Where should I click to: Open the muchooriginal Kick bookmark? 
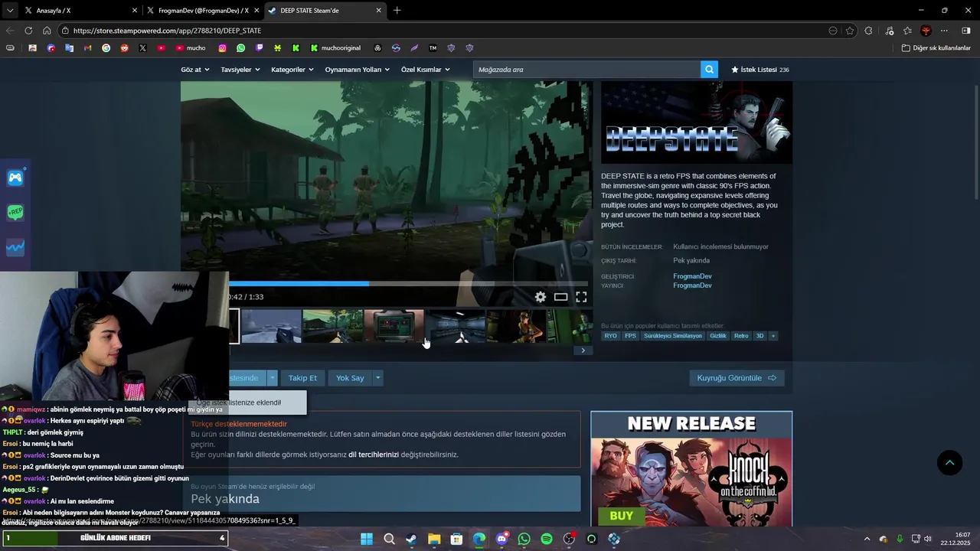coord(335,47)
